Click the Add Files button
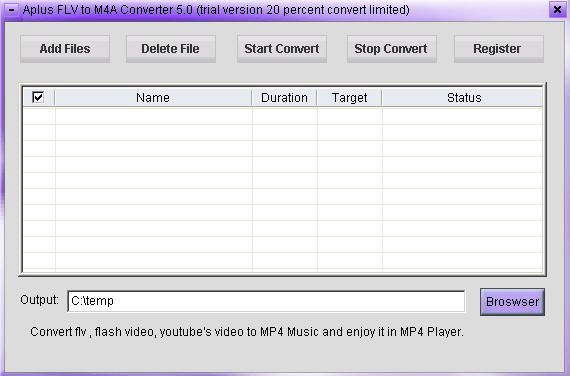The height and width of the screenshot is (376, 570). [x=65, y=49]
